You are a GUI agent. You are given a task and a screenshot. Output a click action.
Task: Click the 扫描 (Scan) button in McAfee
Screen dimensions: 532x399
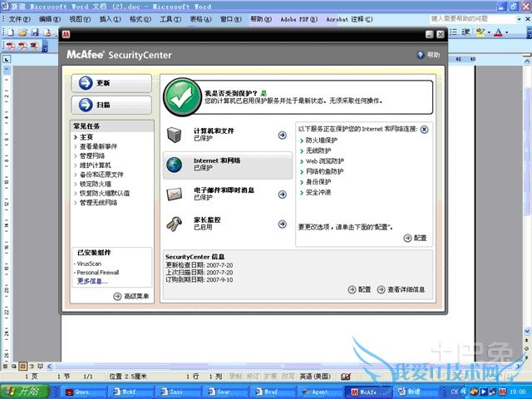(x=111, y=105)
